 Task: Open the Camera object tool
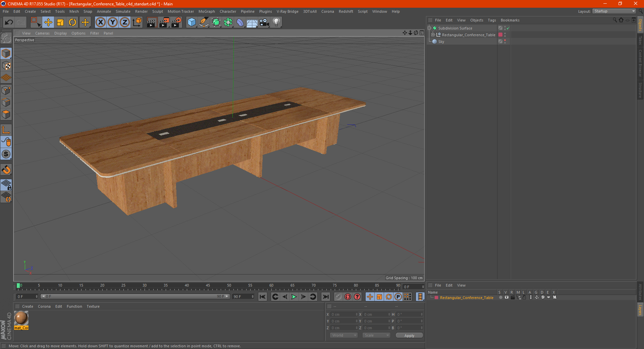point(264,22)
